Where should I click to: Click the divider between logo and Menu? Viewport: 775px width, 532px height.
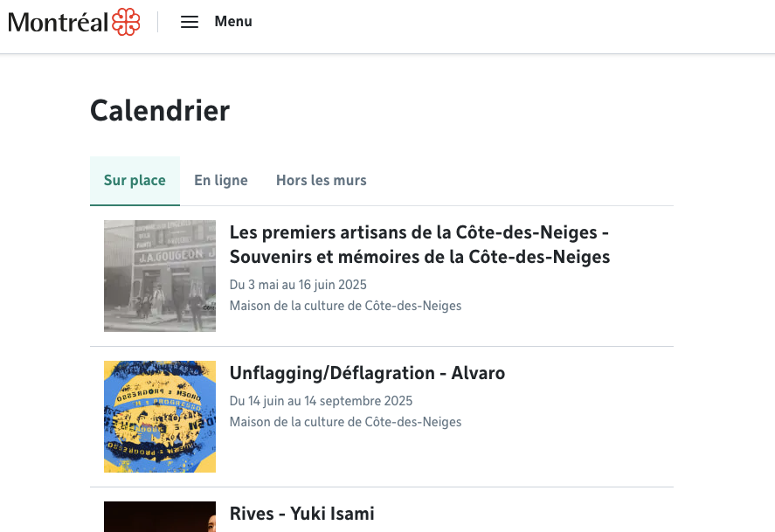158,22
